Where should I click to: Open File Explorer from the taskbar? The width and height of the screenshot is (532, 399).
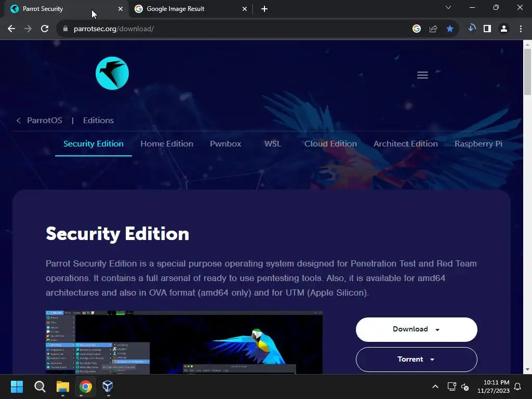(x=63, y=387)
